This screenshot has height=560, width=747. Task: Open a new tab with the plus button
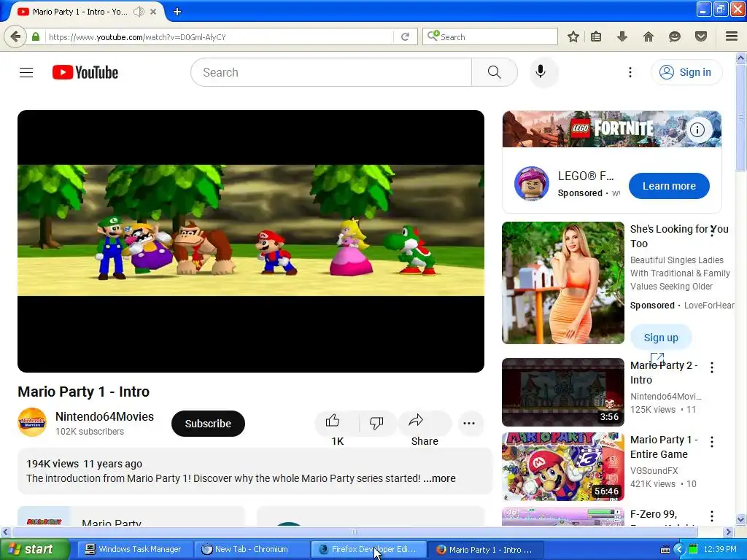pyautogui.click(x=177, y=12)
